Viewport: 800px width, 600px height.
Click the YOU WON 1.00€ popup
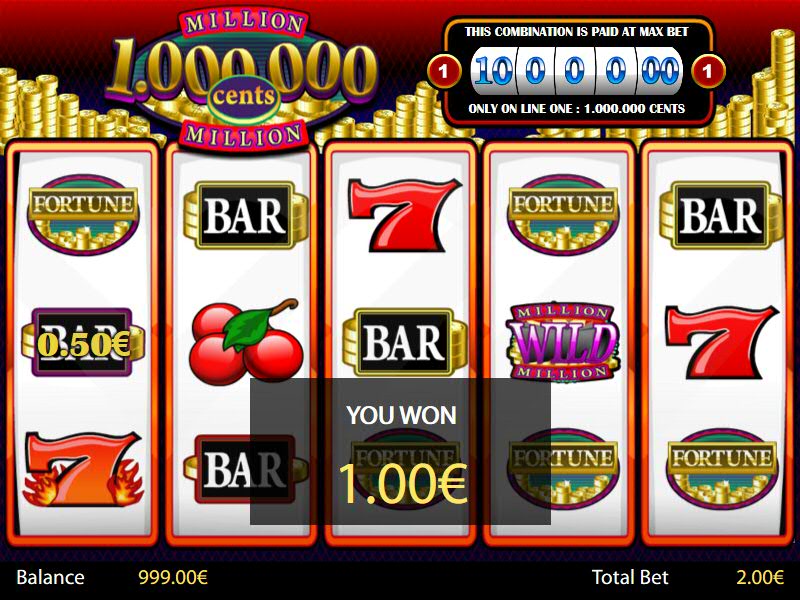(x=401, y=452)
